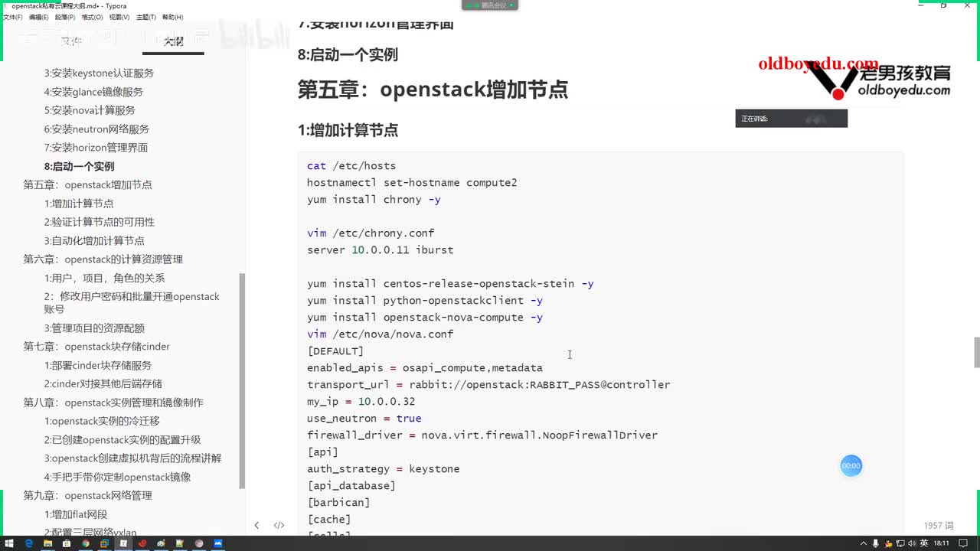Click the code line hostnamectl set-hostname compute2
Screen dimensions: 980x551
coord(412,183)
